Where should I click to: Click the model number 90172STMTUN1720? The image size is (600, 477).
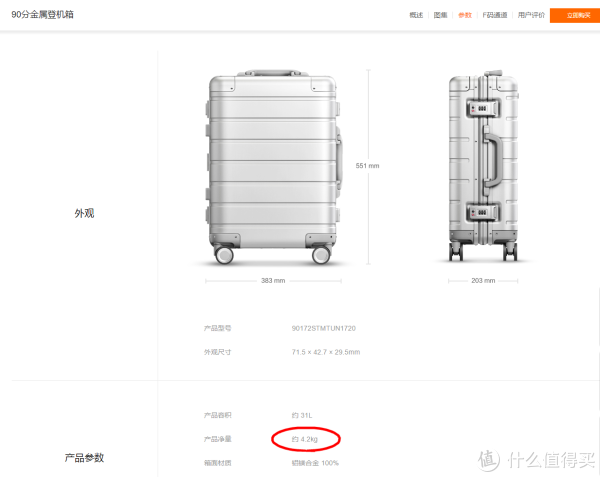pyautogui.click(x=324, y=328)
